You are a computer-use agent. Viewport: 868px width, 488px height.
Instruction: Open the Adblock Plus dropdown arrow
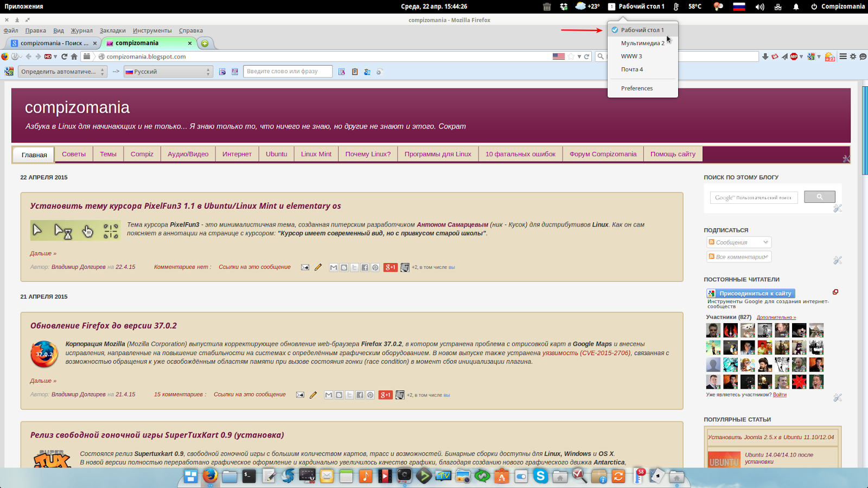(801, 56)
